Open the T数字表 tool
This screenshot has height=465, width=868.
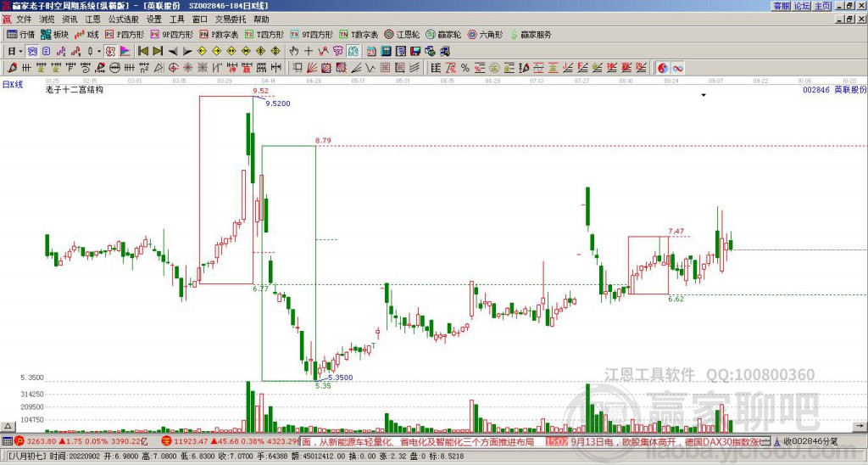(x=359, y=34)
